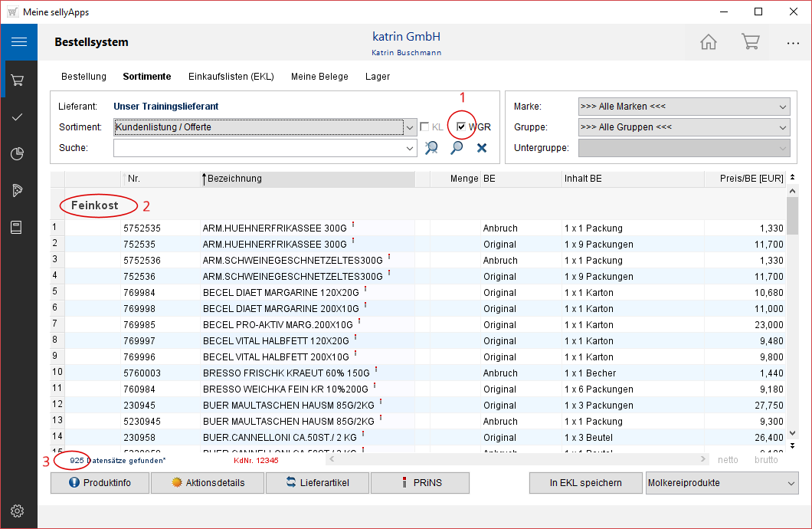Switch price display to brutto
Viewport: 812px width, 529px height.
pos(766,460)
